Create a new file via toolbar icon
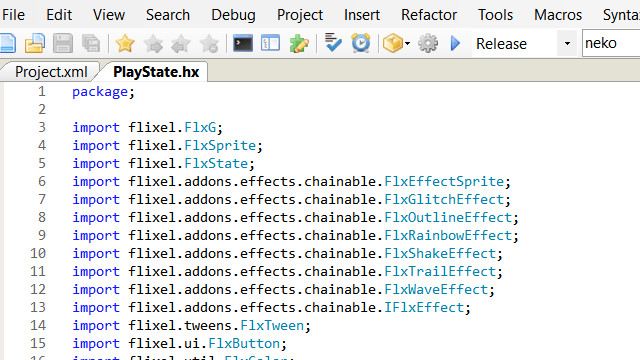640x360 pixels. click(x=7, y=43)
